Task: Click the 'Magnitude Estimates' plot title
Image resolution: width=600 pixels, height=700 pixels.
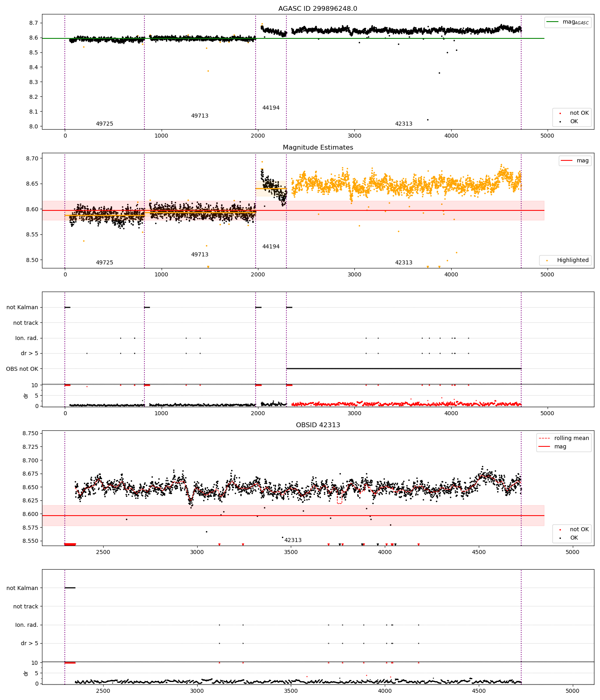Action: (318, 147)
